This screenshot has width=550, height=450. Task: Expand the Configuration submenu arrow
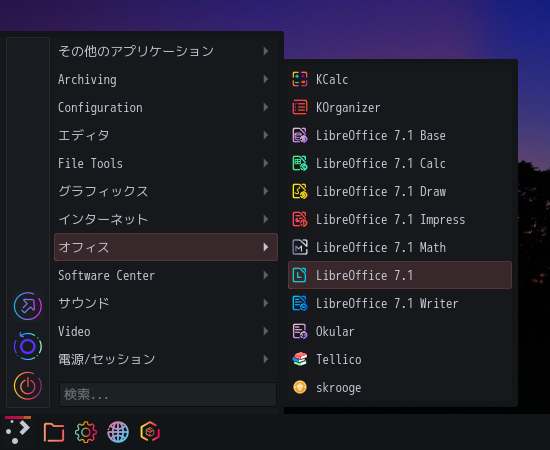click(x=266, y=107)
